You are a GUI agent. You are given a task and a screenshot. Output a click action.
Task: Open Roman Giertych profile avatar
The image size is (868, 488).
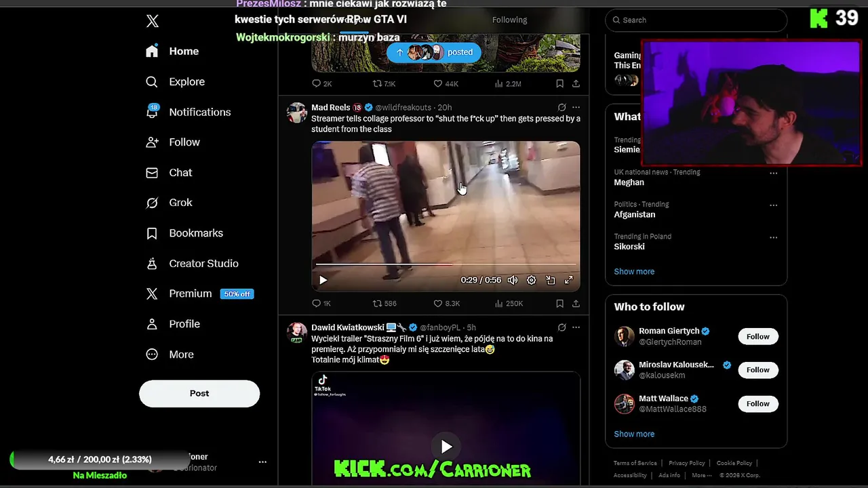click(x=625, y=337)
